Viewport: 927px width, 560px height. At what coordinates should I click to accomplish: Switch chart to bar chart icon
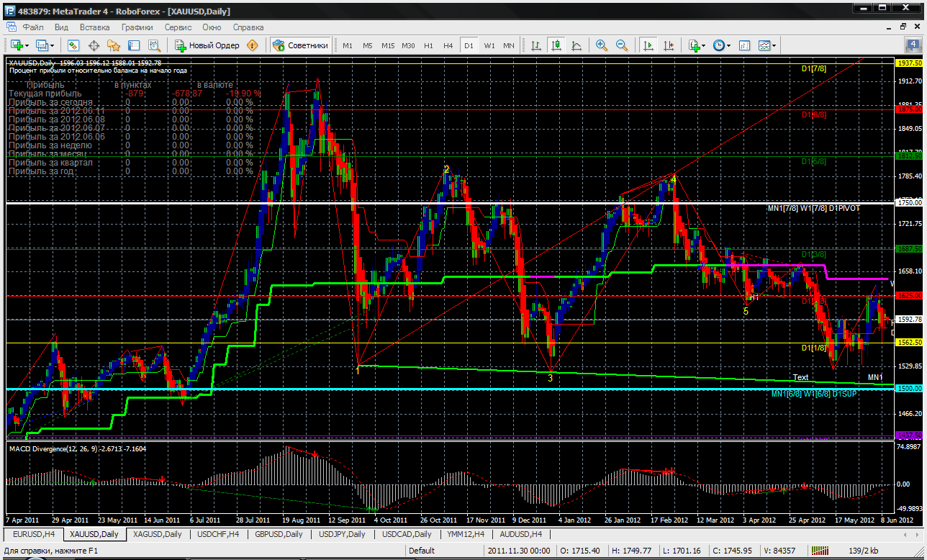[536, 45]
